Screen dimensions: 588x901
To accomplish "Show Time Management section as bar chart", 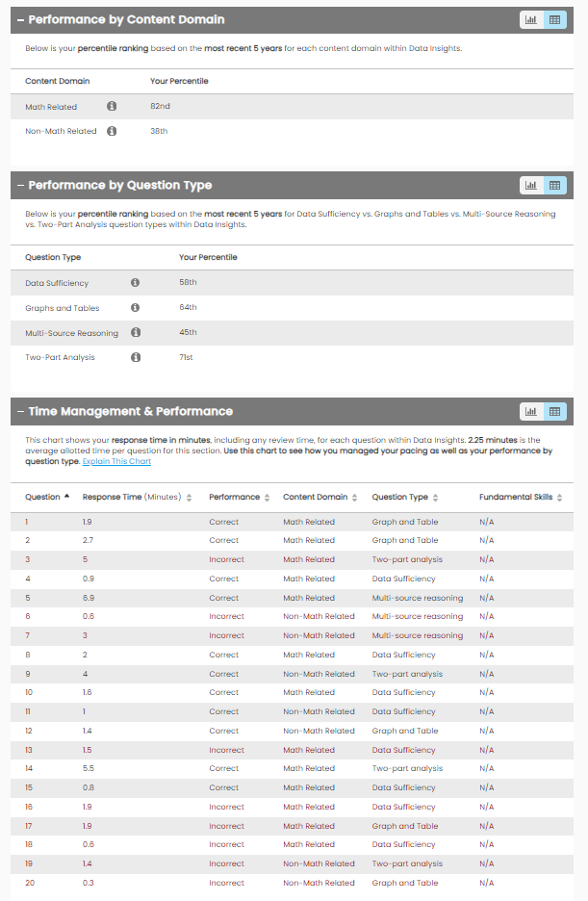I will pos(531,411).
